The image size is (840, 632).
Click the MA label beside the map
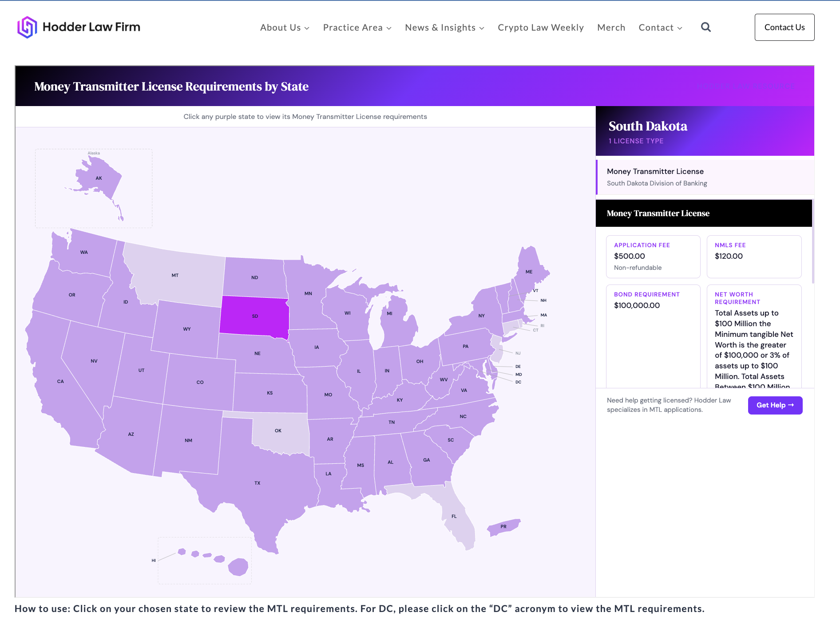(543, 315)
